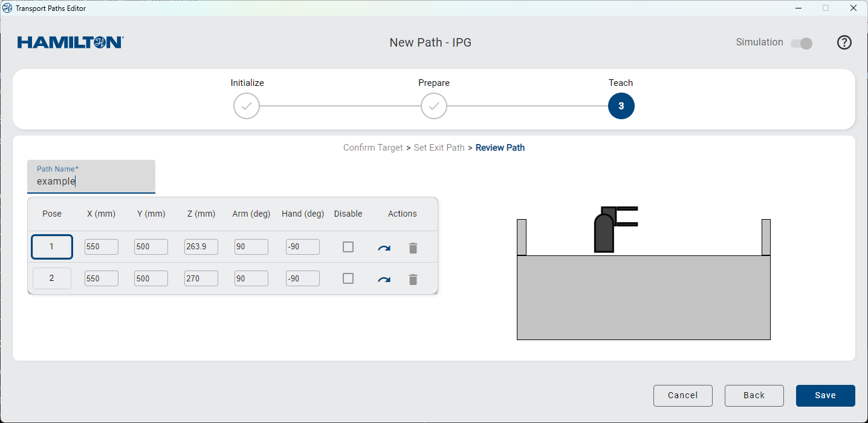Check the Disable box for pose 1
This screenshot has height=423, width=868.
click(x=348, y=247)
